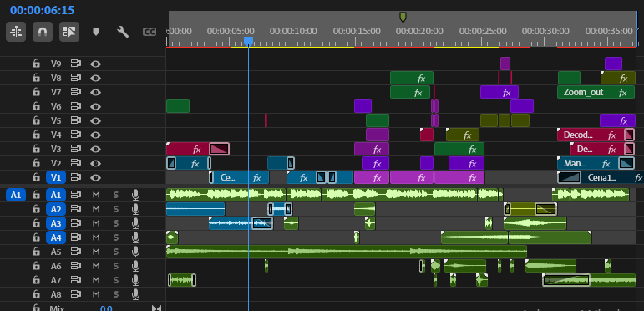Toggle sync lock on A8 track
This screenshot has width=644, height=311.
(75, 294)
